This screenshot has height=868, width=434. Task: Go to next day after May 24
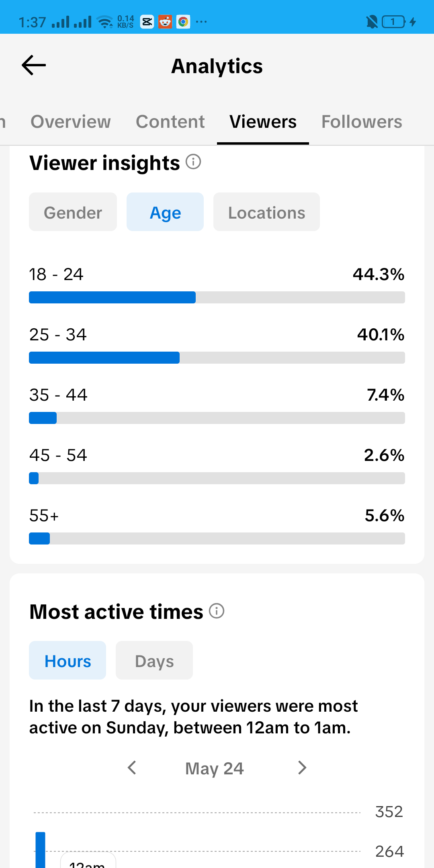[x=302, y=768]
